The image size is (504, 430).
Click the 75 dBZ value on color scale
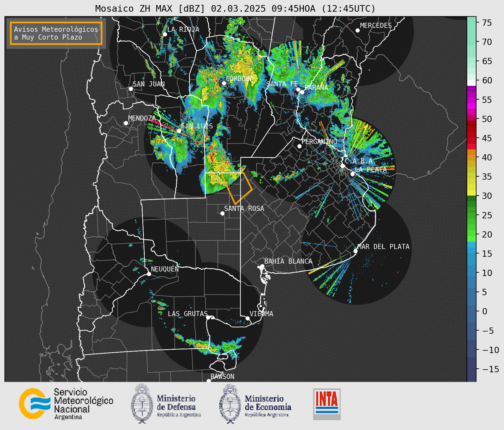tap(487, 23)
